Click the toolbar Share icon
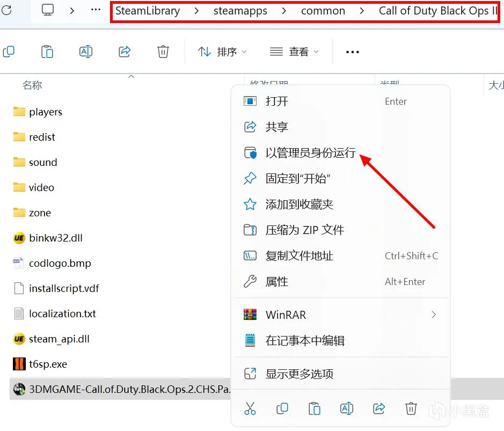This screenshot has height=431, width=504. click(x=125, y=52)
